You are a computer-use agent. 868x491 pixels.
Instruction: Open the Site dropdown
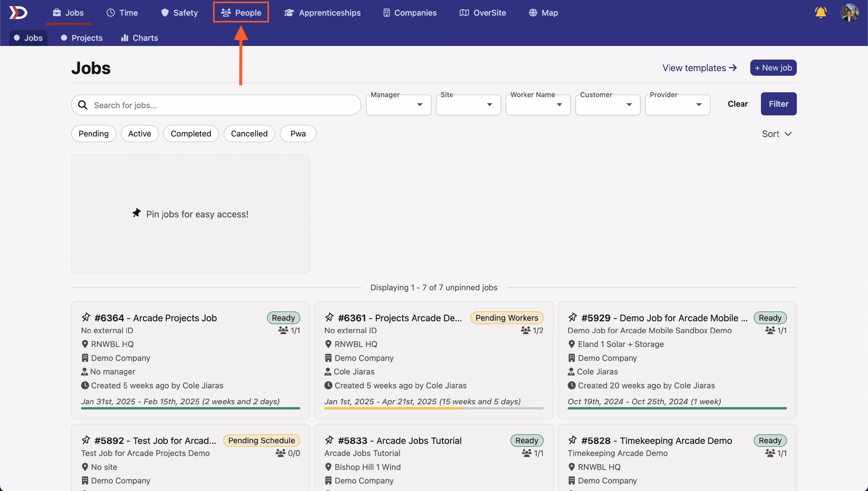[x=468, y=105]
